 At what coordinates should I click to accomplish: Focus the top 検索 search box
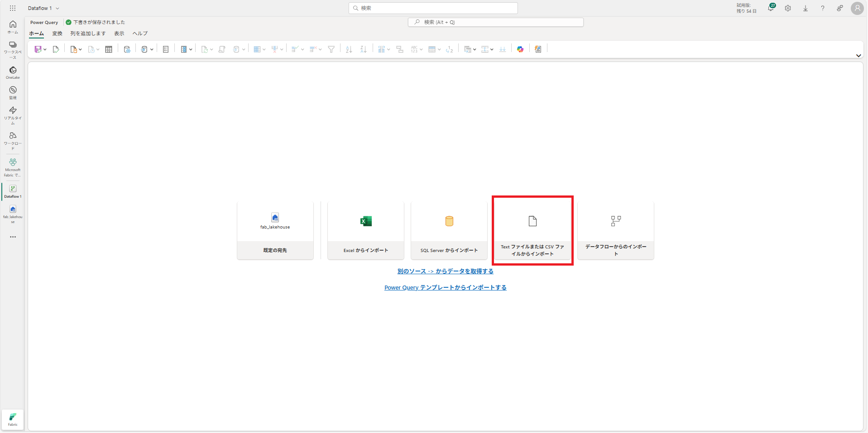pos(433,8)
